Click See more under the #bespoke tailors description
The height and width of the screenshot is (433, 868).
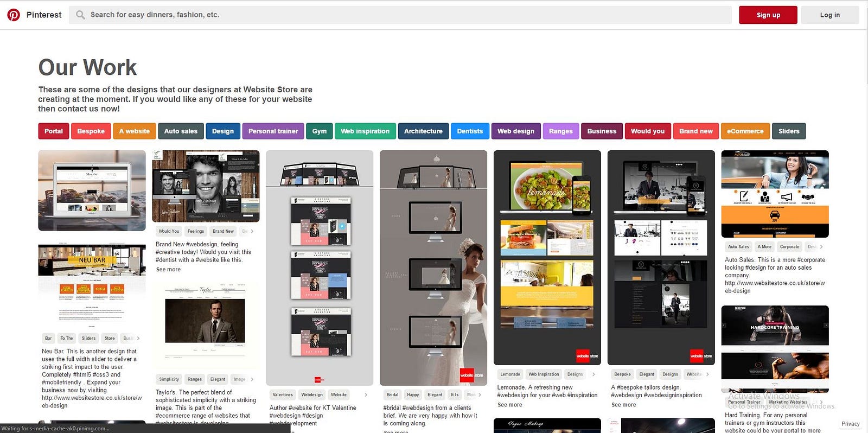624,405
